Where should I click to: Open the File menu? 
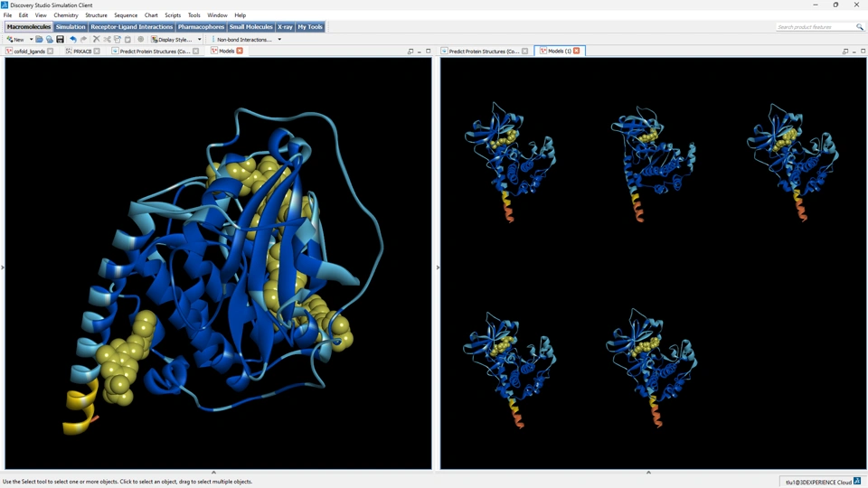[x=8, y=15]
